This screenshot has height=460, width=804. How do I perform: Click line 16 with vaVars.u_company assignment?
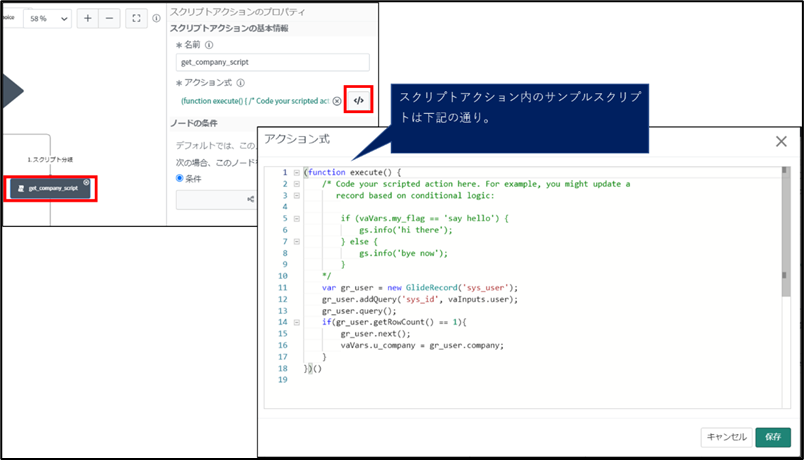point(422,346)
